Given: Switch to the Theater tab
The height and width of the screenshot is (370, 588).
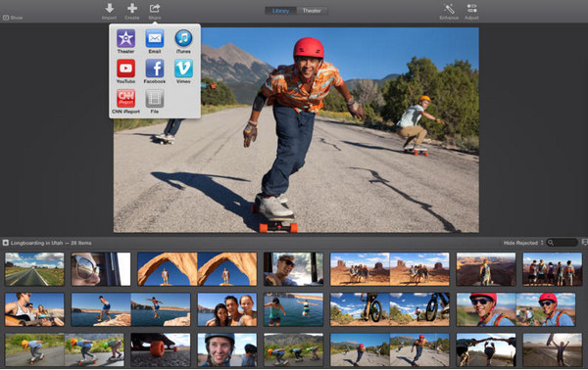Looking at the screenshot, I should (312, 11).
